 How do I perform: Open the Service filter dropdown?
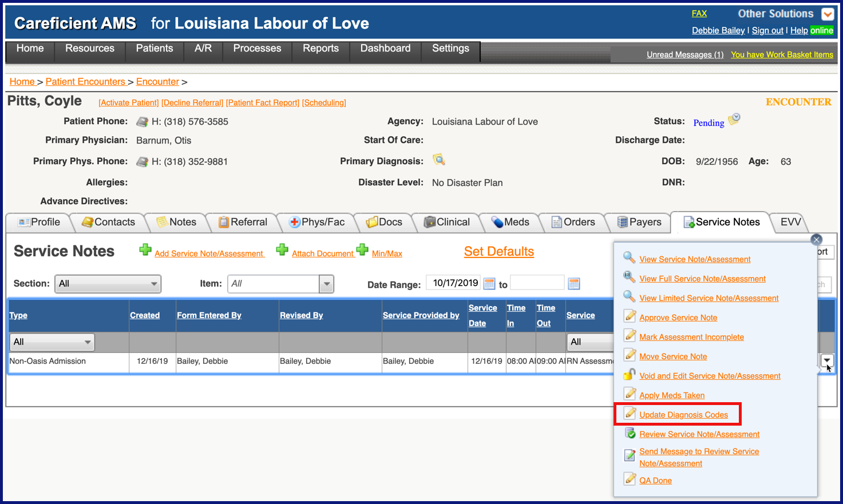pyautogui.click(x=591, y=342)
